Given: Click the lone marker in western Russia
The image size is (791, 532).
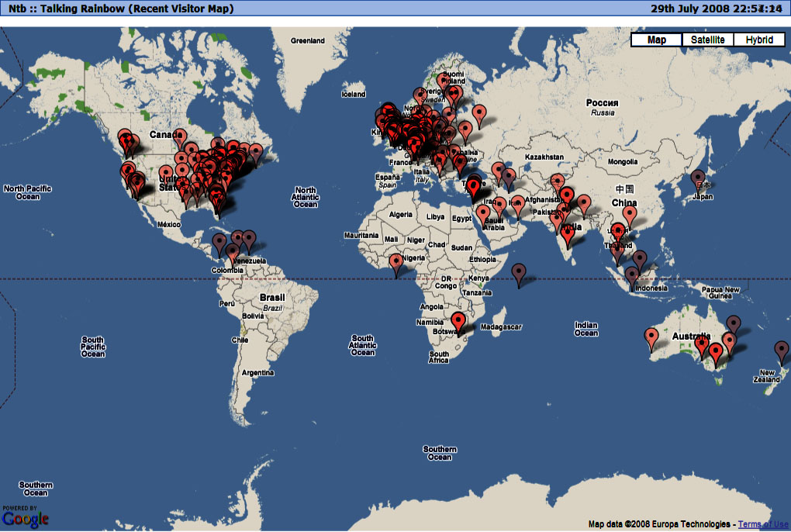Looking at the screenshot, I should pyautogui.click(x=480, y=114).
